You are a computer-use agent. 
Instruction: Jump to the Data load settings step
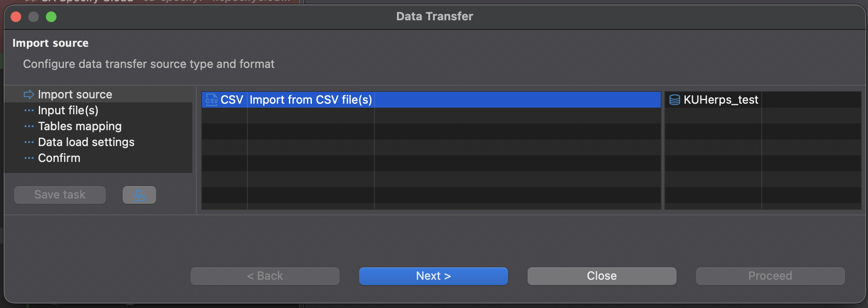(x=86, y=142)
